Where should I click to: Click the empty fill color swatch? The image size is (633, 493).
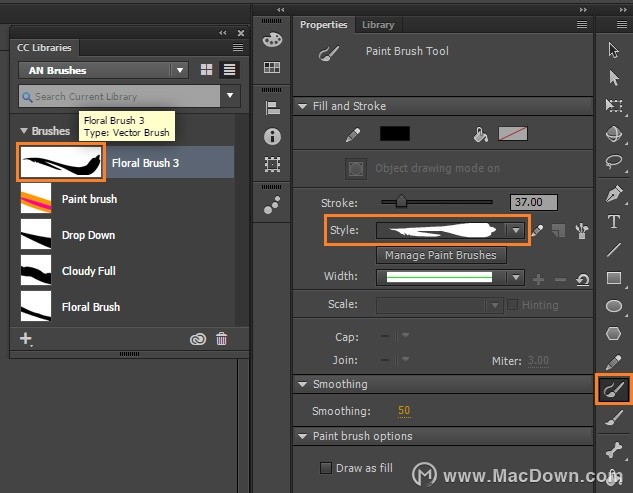pyautogui.click(x=513, y=134)
